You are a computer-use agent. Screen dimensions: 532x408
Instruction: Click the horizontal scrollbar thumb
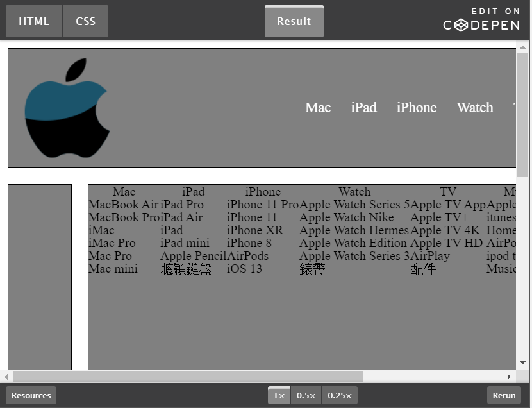point(188,377)
